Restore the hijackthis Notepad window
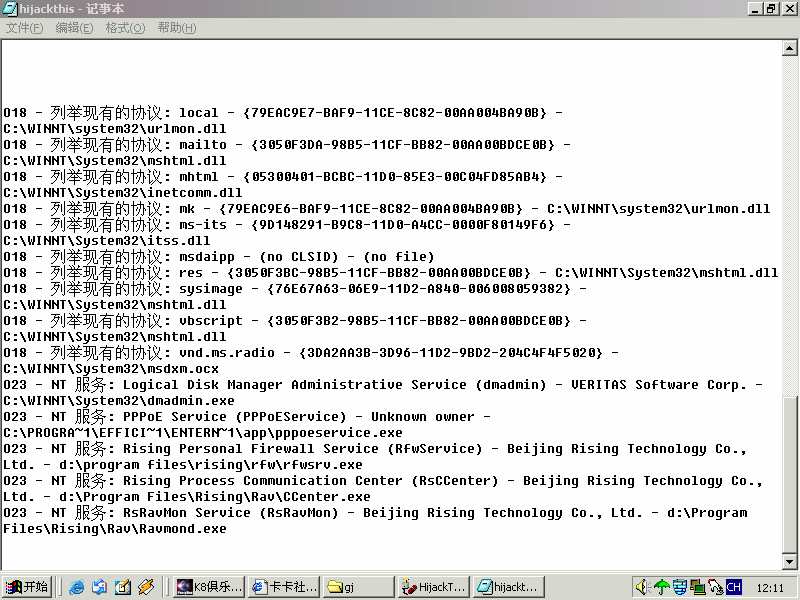The width and height of the screenshot is (800, 600). point(771,9)
